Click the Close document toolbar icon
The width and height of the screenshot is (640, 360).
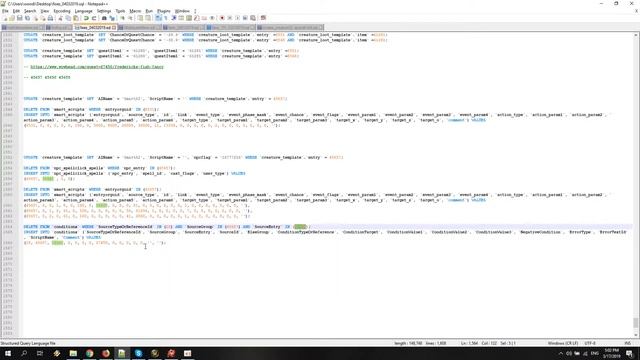pos(36,18)
